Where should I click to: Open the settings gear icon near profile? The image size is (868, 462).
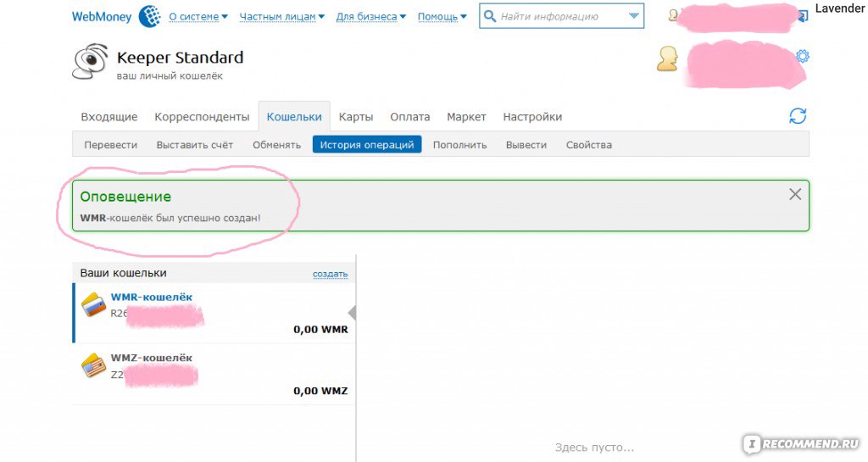802,56
